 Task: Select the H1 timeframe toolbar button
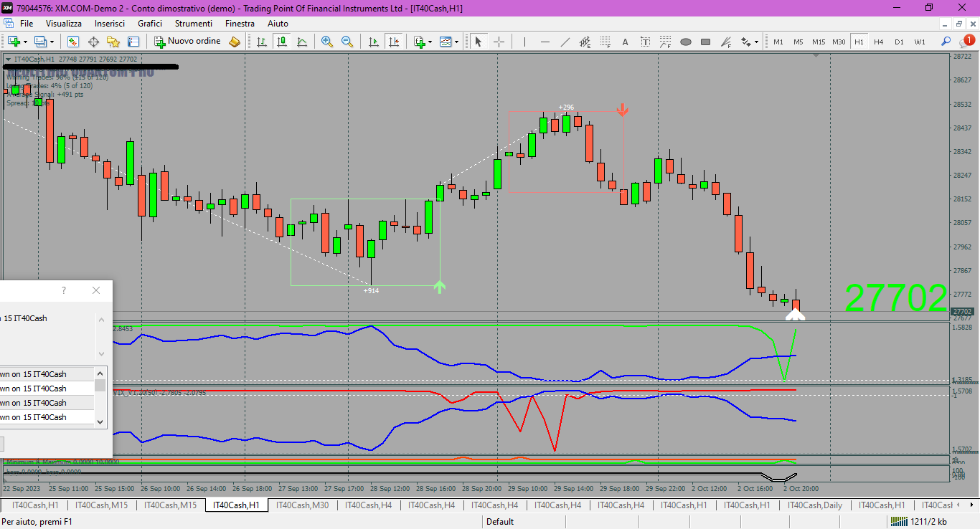pos(859,42)
